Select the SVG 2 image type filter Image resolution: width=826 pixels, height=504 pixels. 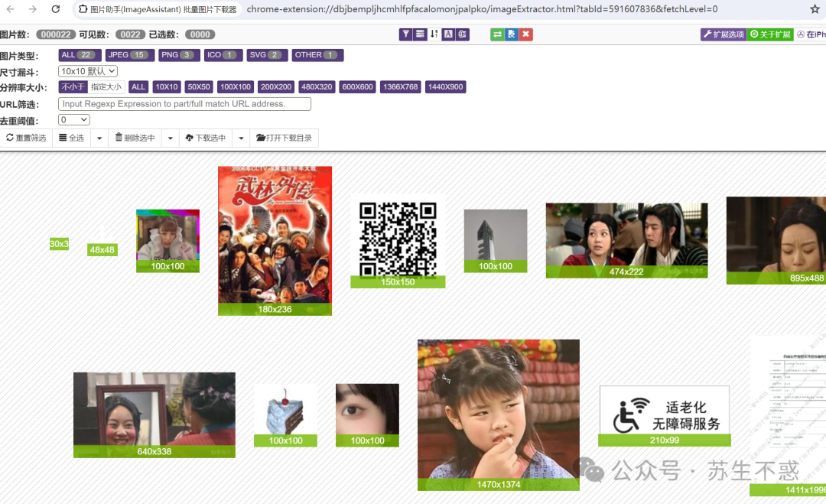click(x=267, y=55)
